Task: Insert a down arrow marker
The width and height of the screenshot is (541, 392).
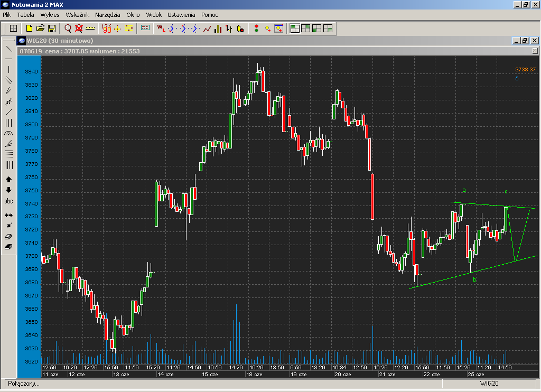Action: (8, 190)
